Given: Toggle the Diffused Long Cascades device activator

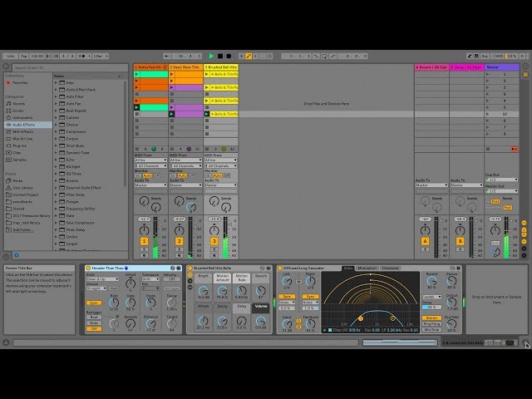Looking at the screenshot, I should click(x=280, y=268).
